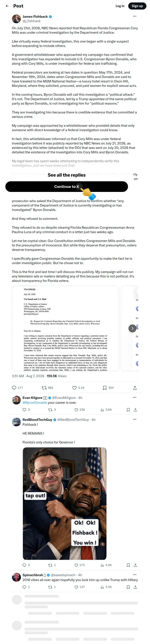Screen dimensions: 150x644
Task: Open the @ByronDonalds mention link
Action: 35,402
